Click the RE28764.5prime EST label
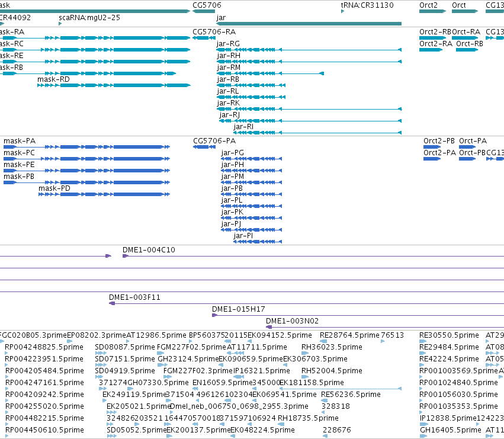Viewport: 504px width, 439px height. point(349,335)
